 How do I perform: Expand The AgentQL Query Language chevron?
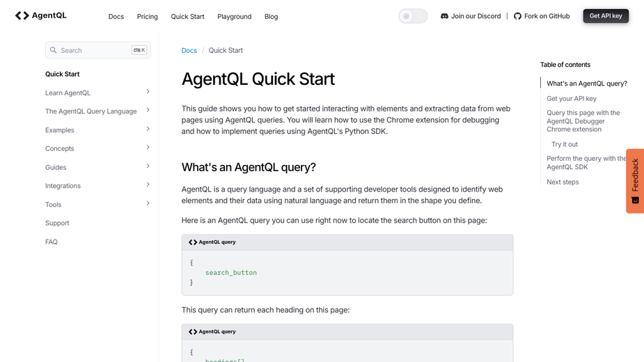click(148, 110)
